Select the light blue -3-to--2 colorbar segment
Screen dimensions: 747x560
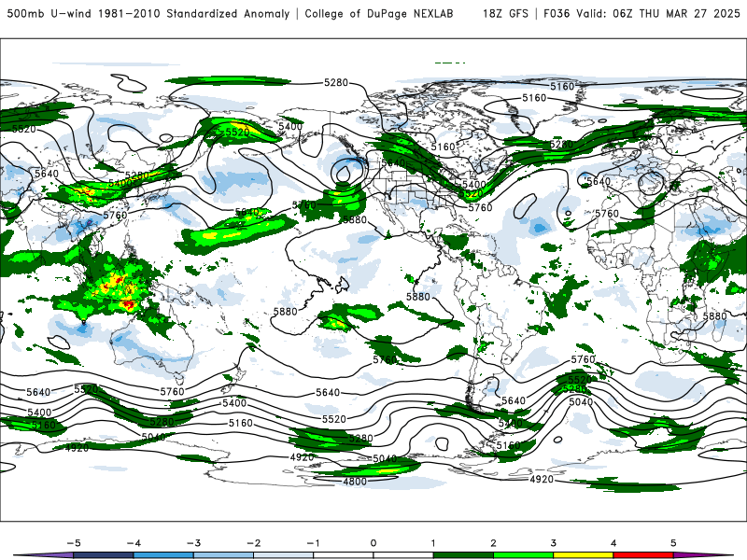click(223, 555)
